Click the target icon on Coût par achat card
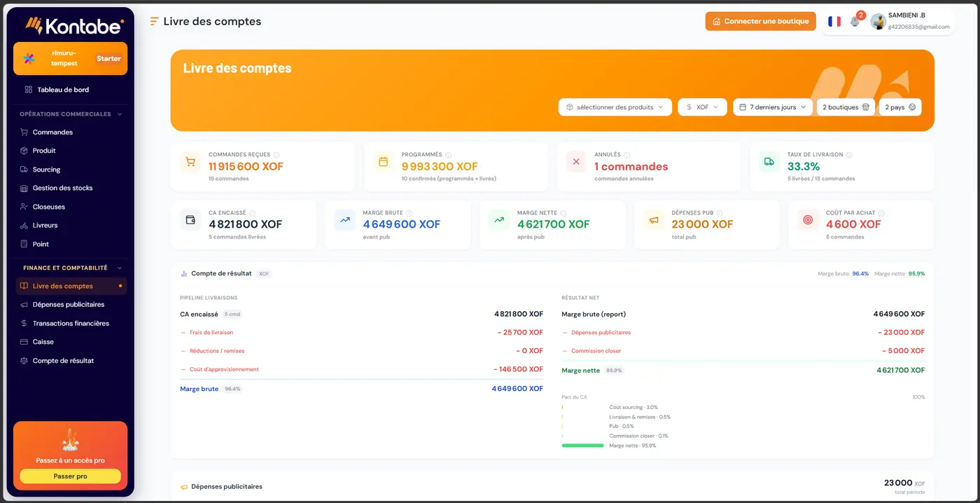Viewport: 980px width, 503px height. click(x=808, y=220)
